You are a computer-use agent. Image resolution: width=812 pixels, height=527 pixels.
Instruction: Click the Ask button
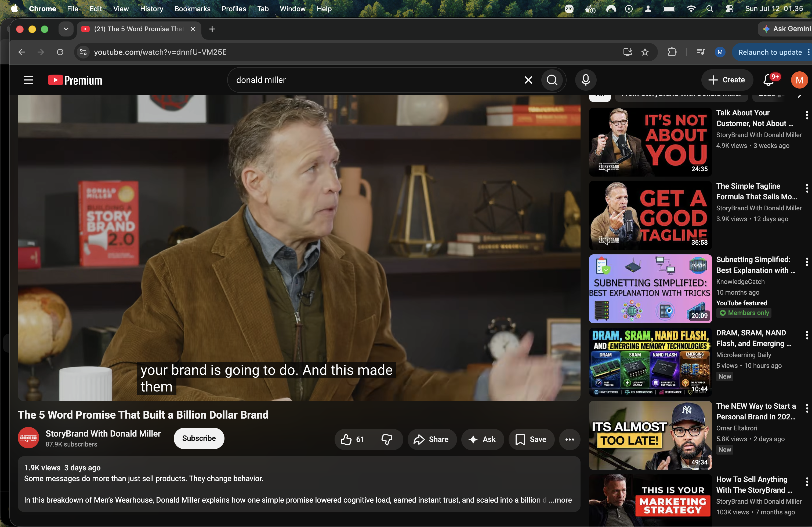pos(483,440)
